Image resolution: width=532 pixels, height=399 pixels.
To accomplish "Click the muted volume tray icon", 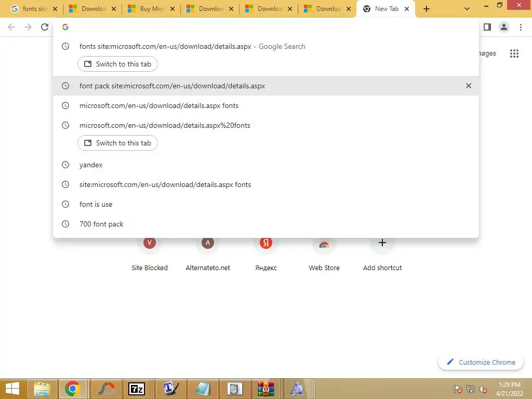I will 483,389.
